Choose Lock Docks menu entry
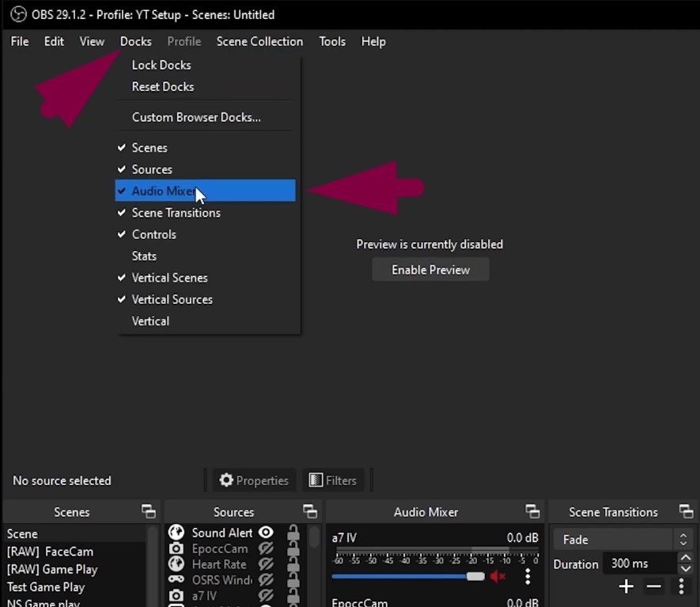Image resolution: width=700 pixels, height=607 pixels. pos(206,65)
